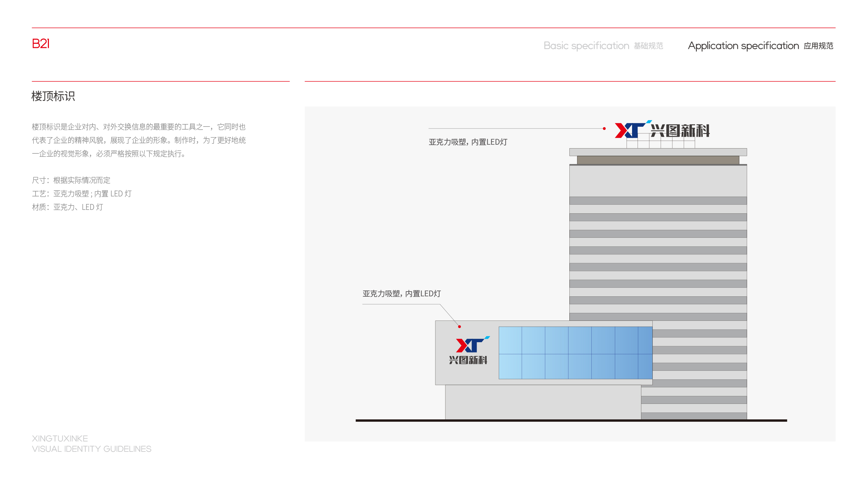Click the paragraph starting 楼顶标识是企业对内
The height and width of the screenshot is (489, 868).
(139, 140)
